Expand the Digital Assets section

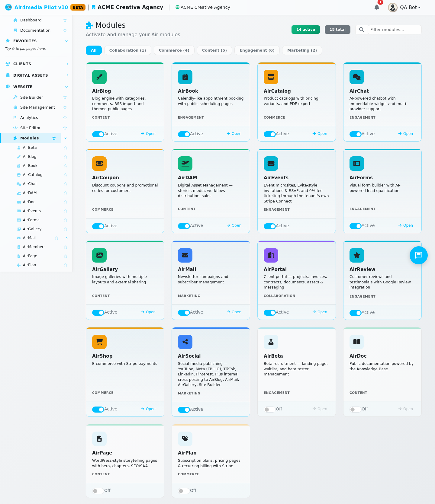click(67, 75)
